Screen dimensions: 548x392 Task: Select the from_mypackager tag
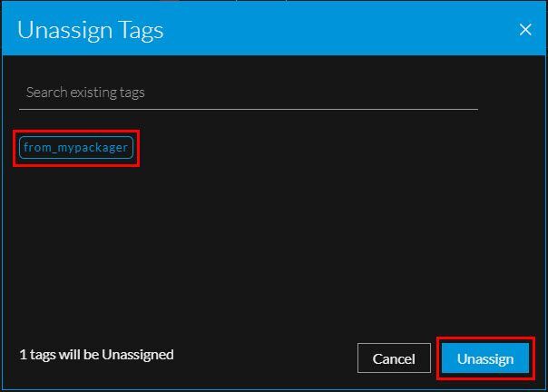(x=76, y=147)
